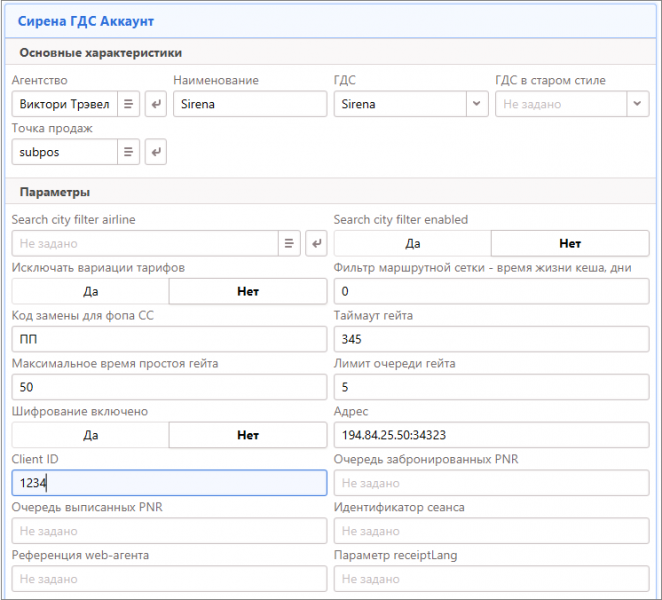
Task: Set Search city filter enabled to Нет
Action: 570,243
